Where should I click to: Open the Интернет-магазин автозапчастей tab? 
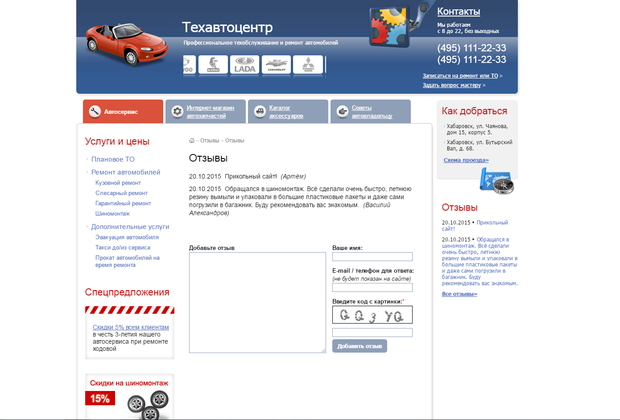(x=206, y=112)
